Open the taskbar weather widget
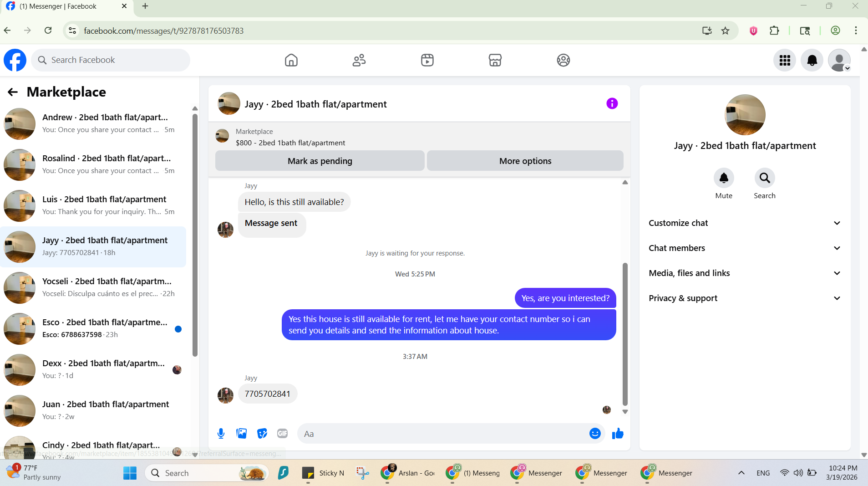Screen dimensions: 868x486 tap(34, 473)
